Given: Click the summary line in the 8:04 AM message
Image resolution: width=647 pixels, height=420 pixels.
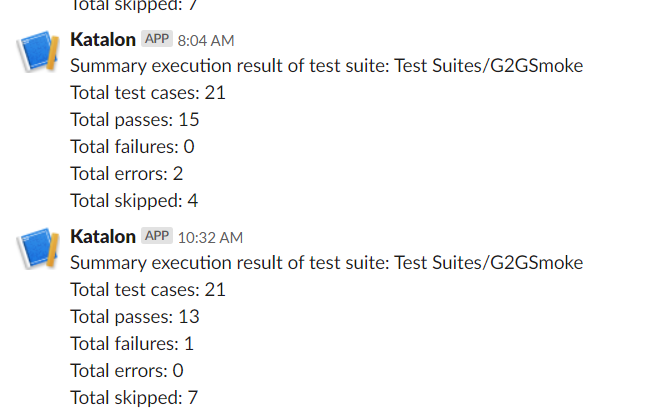Looking at the screenshot, I should [326, 66].
